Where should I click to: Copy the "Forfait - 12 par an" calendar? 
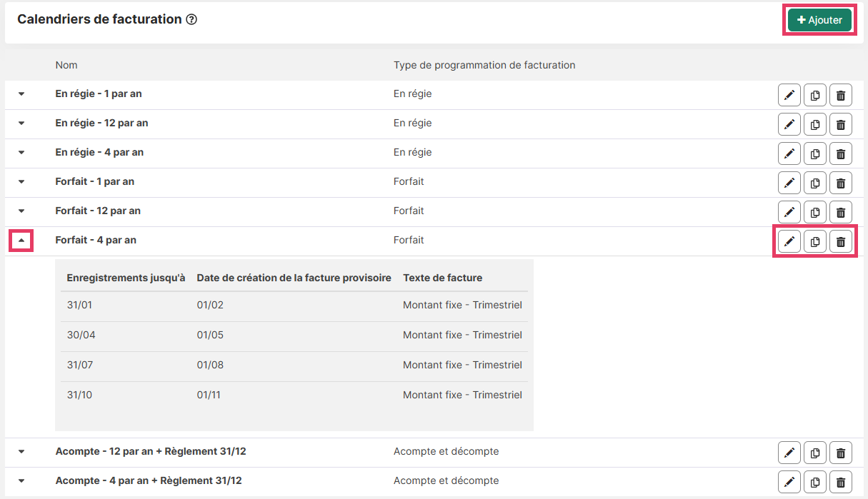814,212
